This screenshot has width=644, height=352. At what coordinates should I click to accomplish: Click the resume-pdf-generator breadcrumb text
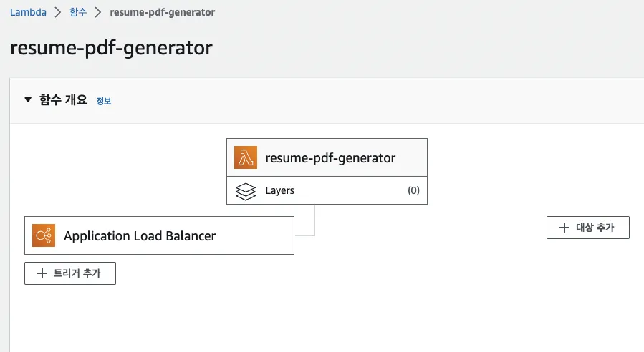(162, 12)
